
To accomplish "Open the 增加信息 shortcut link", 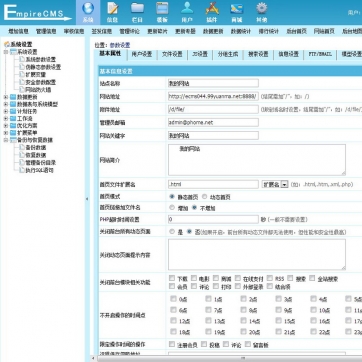I will point(18,31).
